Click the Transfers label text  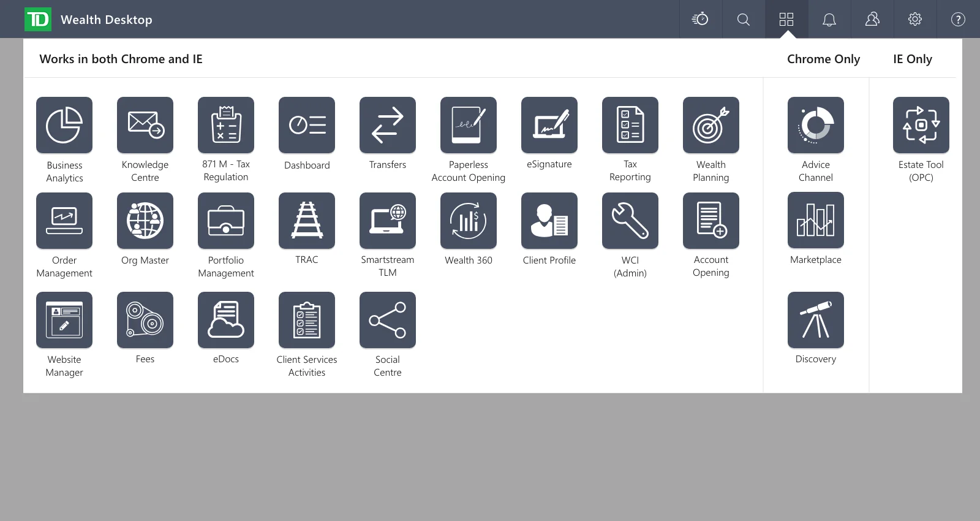(x=388, y=165)
